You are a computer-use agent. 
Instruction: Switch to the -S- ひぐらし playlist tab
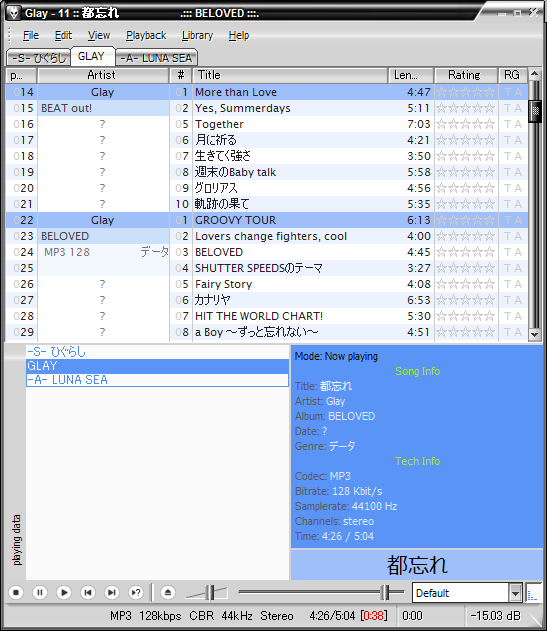coord(39,58)
